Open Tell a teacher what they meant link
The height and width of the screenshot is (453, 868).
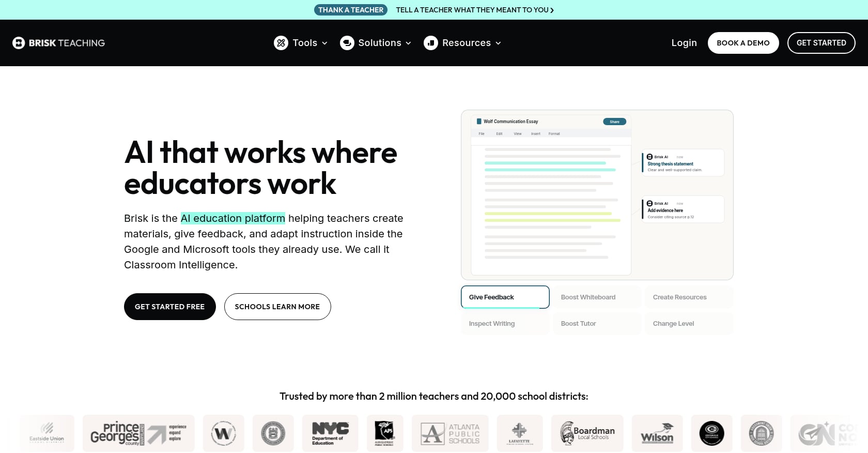tap(475, 10)
